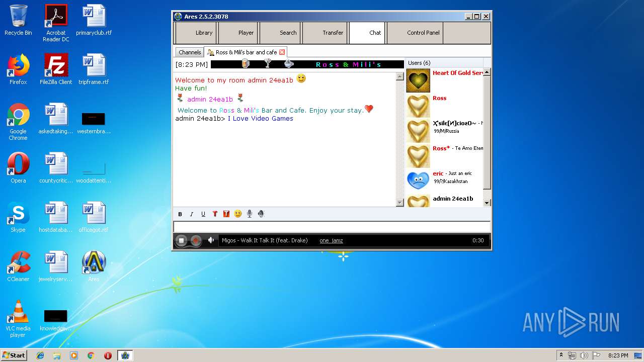This screenshot has height=362, width=644.
Task: Open the one_jamz link
Action: point(331,240)
